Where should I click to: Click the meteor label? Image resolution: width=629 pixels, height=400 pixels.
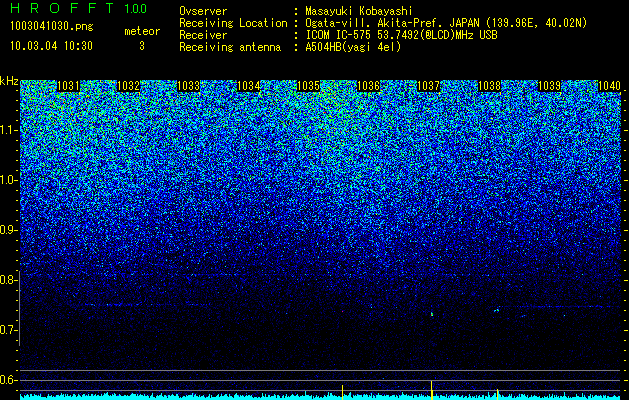click(142, 31)
